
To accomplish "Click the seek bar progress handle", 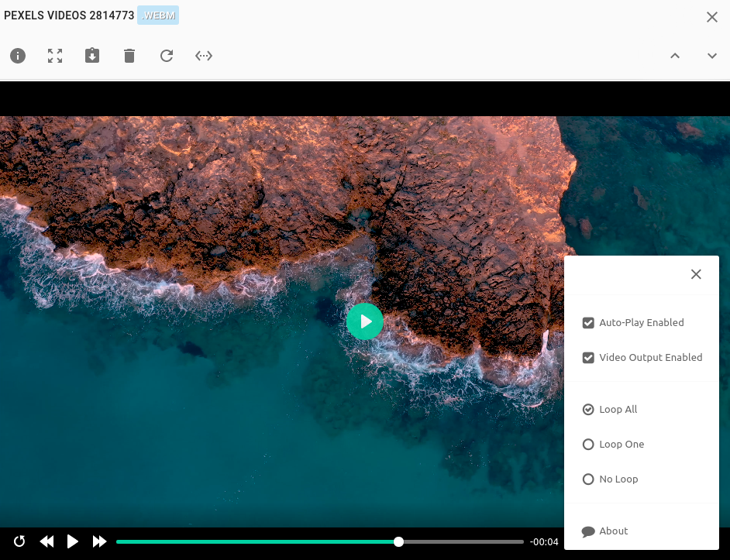I will pyautogui.click(x=398, y=542).
